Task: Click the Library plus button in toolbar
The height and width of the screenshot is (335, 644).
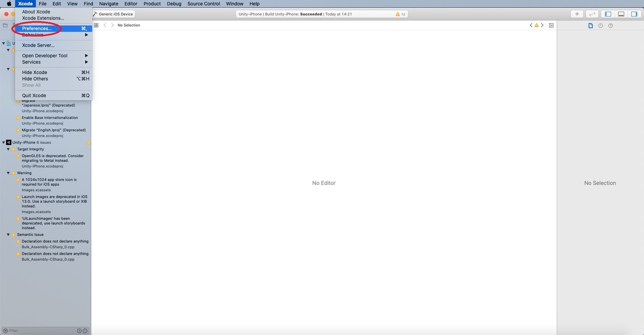Action: point(577,14)
